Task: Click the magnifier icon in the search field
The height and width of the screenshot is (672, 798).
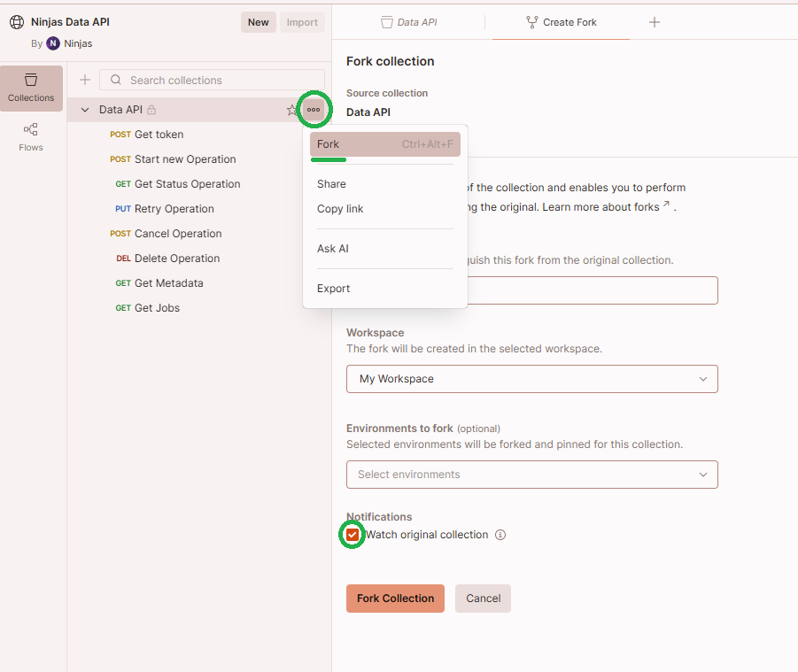Action: [x=115, y=80]
